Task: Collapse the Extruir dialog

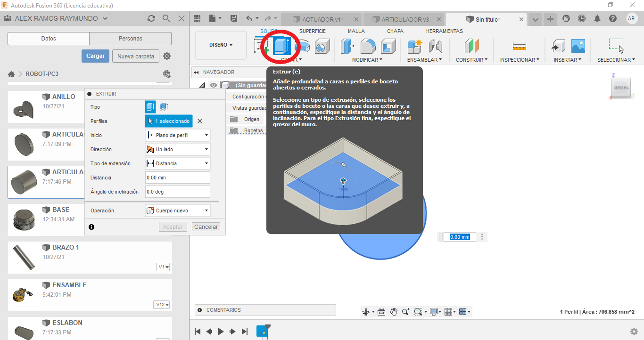Action: pos(90,94)
